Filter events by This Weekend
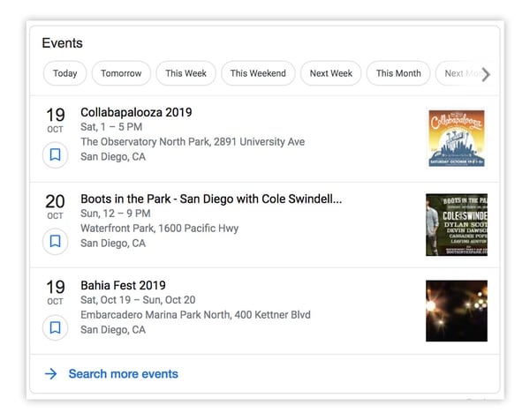Viewport: 530px width, 420px height. (x=258, y=73)
